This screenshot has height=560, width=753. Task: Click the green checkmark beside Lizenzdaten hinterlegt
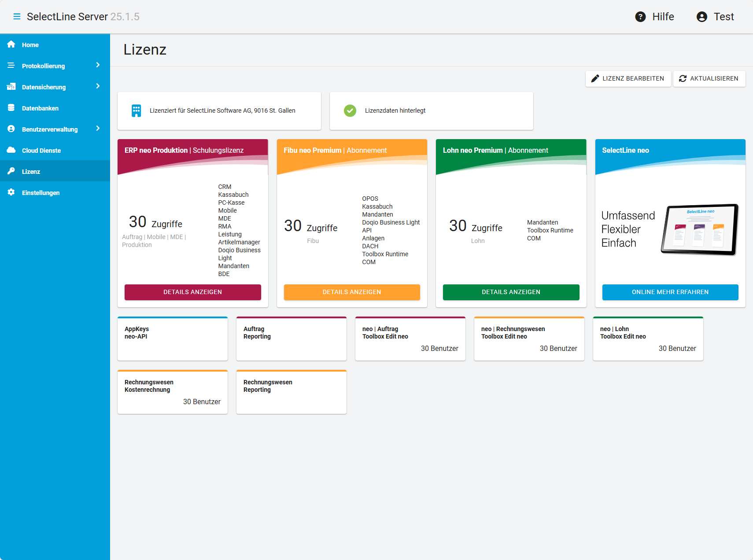tap(350, 111)
